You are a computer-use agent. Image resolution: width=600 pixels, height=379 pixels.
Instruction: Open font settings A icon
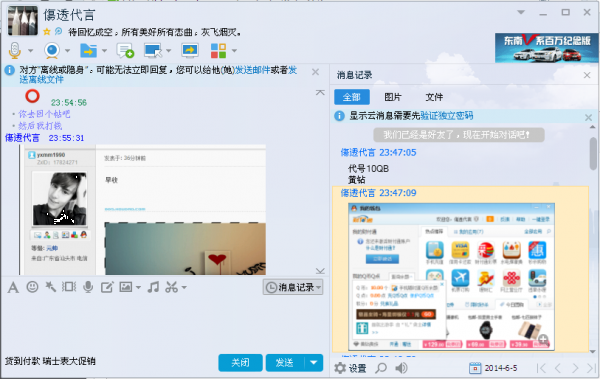coord(13,287)
